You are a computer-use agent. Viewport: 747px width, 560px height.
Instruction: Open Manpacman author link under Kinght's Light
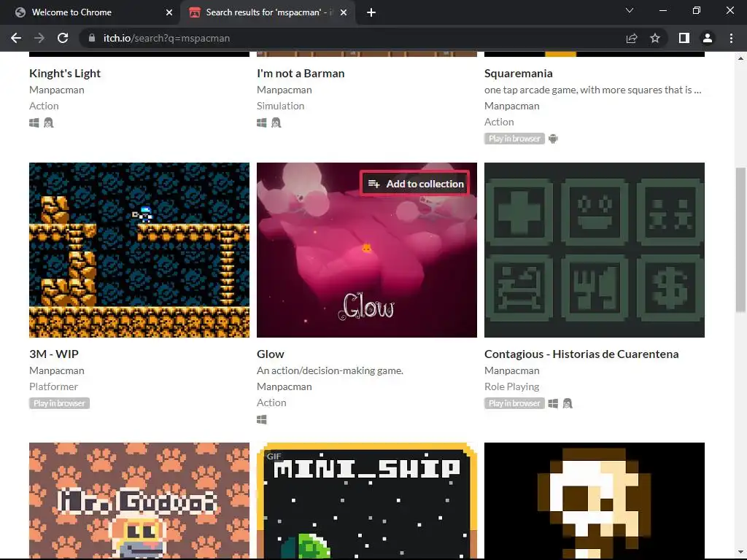point(57,90)
